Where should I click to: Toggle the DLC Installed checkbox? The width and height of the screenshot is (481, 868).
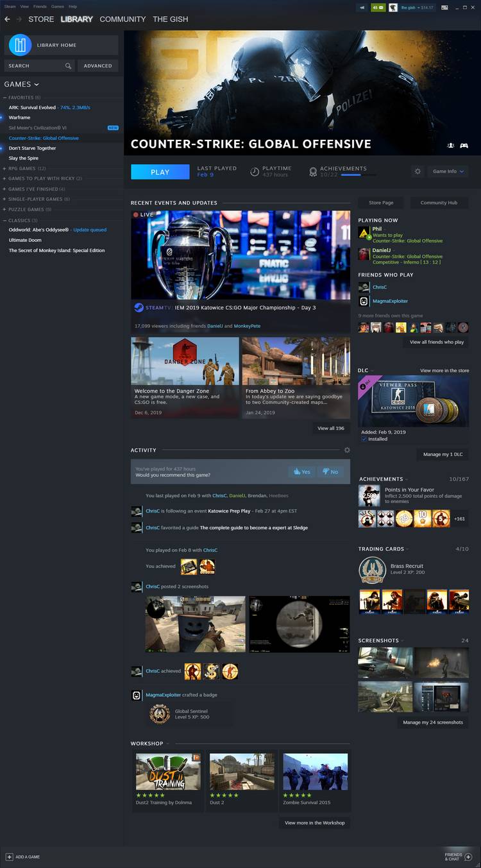[364, 439]
